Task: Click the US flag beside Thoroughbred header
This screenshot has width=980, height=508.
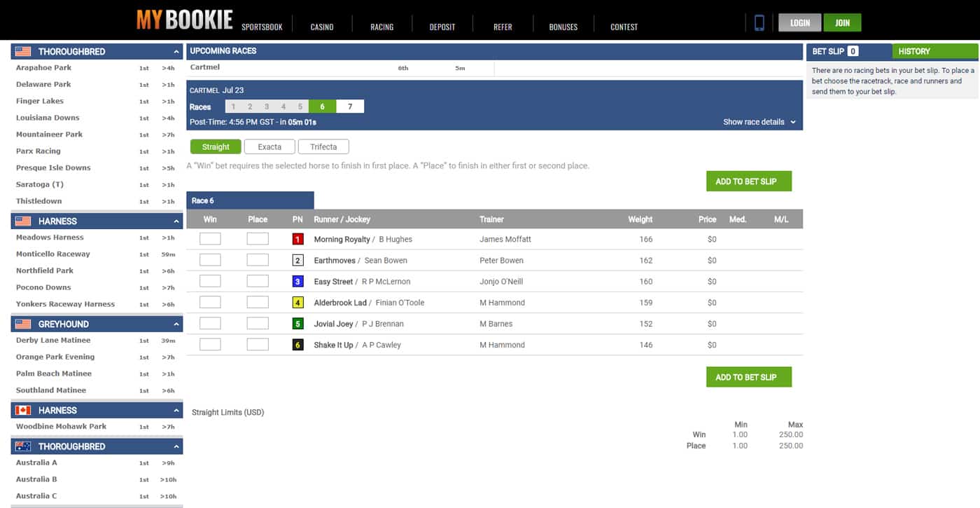Action: pos(23,51)
